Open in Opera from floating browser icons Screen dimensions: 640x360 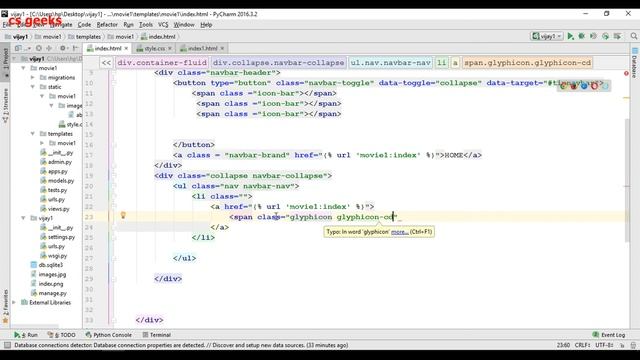click(594, 86)
